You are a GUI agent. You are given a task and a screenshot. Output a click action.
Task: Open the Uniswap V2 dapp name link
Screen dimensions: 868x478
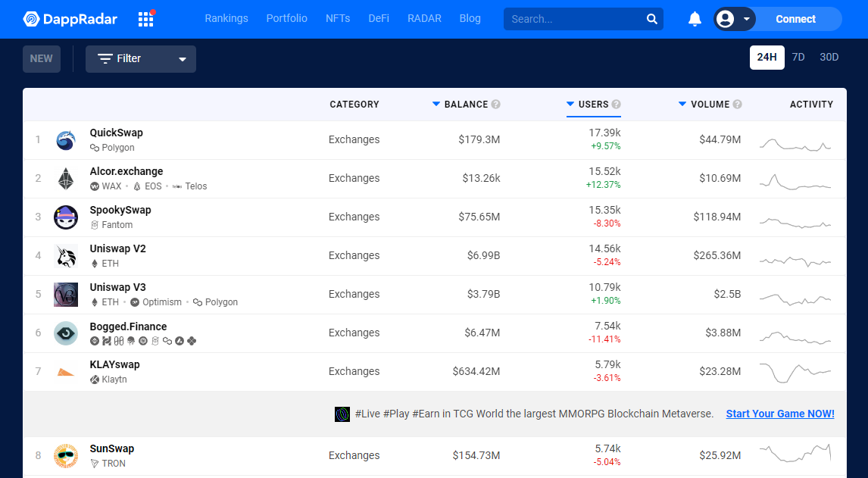tap(118, 248)
